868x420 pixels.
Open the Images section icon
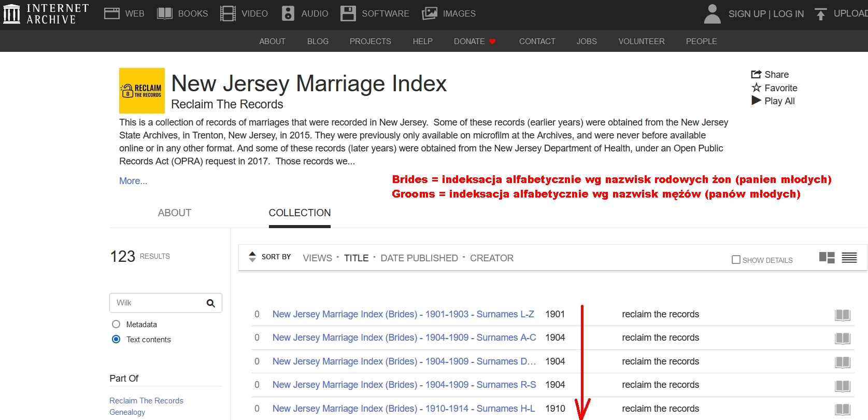pos(430,13)
